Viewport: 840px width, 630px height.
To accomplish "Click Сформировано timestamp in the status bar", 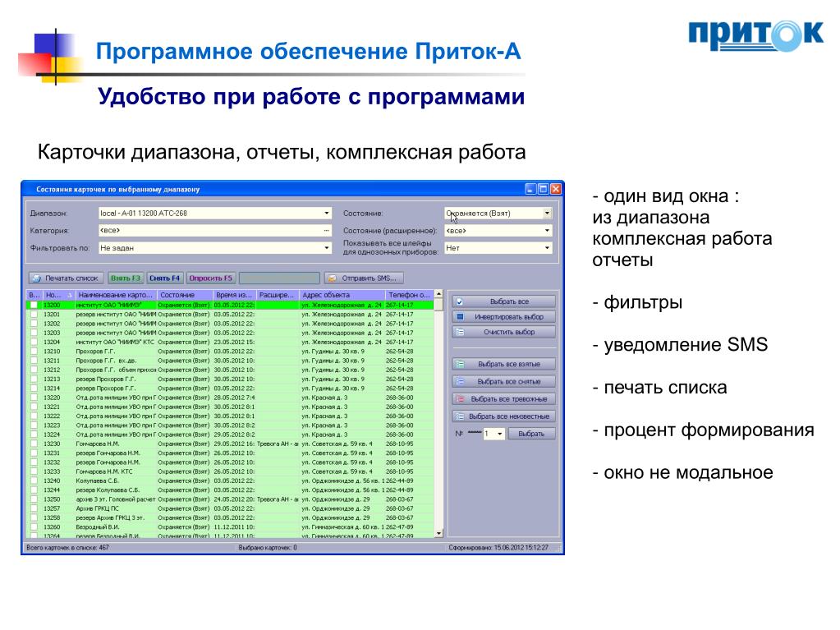I will 498,548.
